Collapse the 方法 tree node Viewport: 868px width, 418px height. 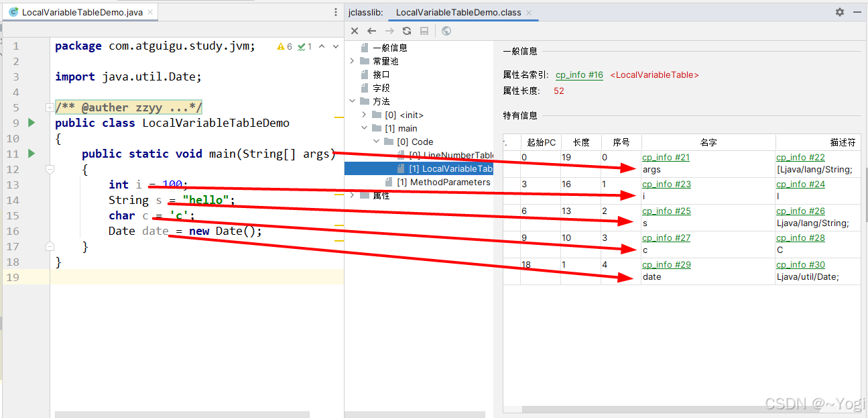[353, 101]
